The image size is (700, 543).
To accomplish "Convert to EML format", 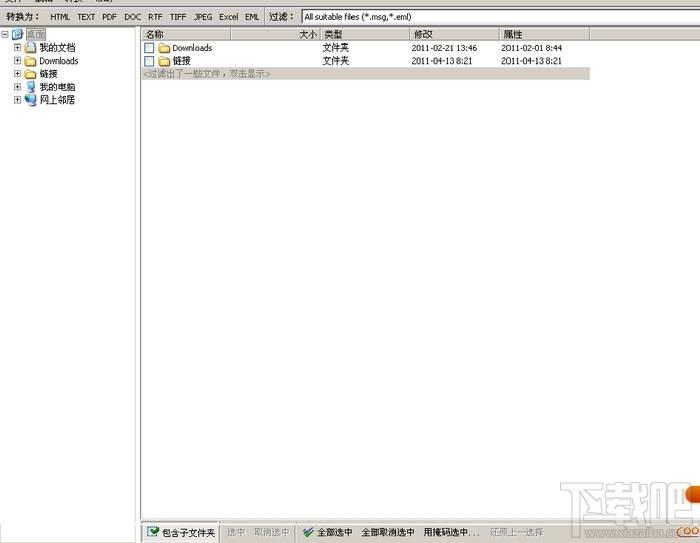I will click(252, 17).
